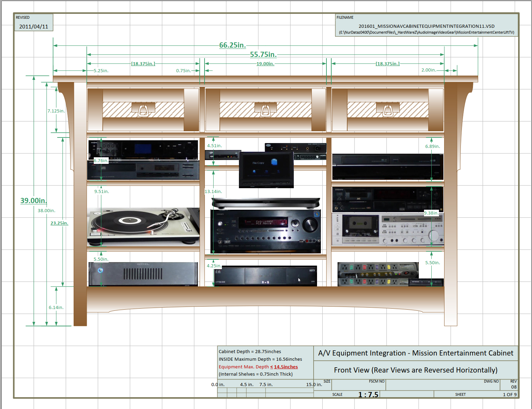Select the FILENAME .VSD text

tap(426, 26)
